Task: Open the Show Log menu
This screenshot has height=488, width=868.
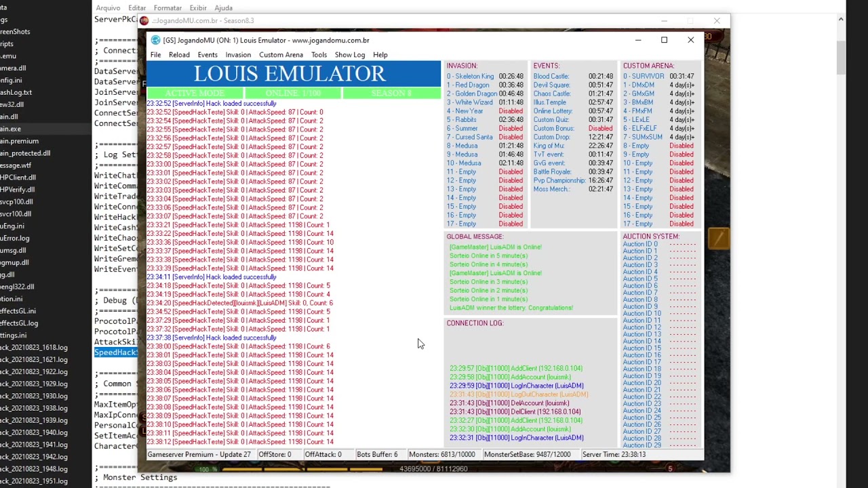Action: click(350, 55)
